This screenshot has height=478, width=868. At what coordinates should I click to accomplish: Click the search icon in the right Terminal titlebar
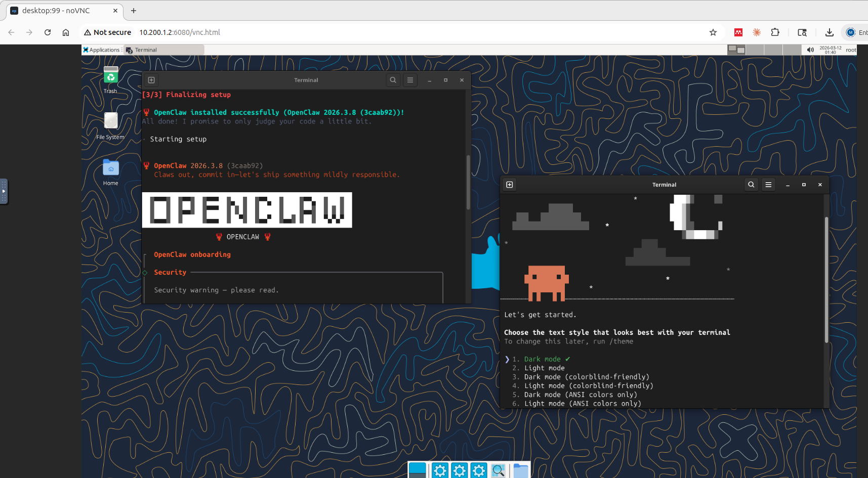[751, 185]
